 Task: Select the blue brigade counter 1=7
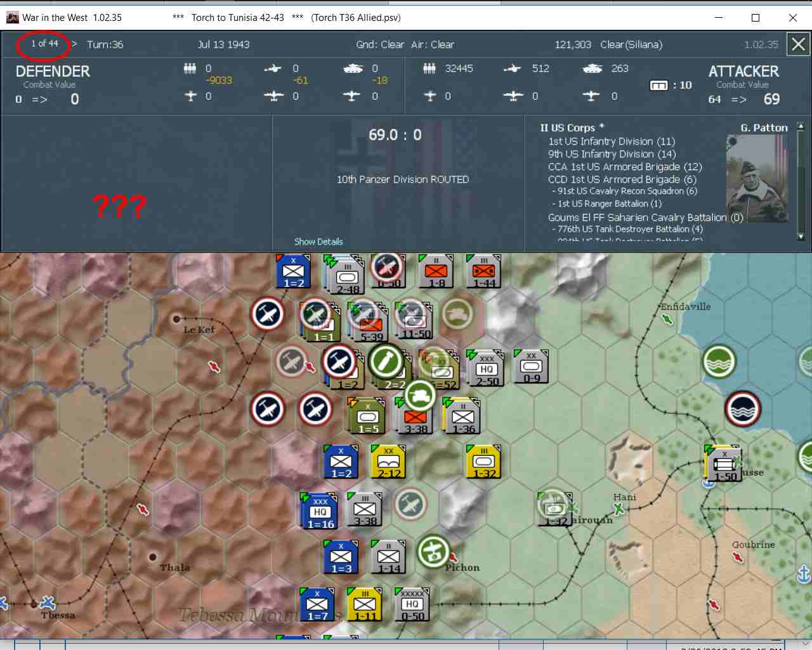tap(317, 604)
